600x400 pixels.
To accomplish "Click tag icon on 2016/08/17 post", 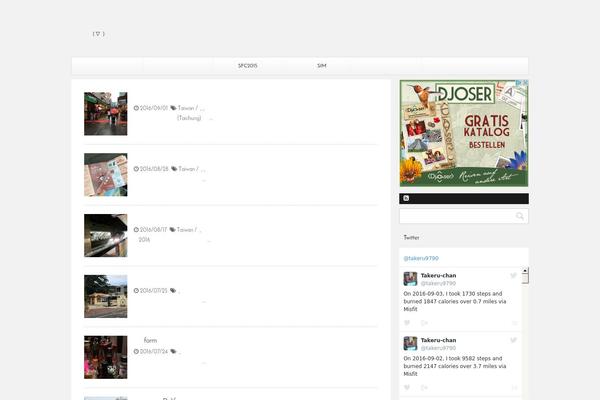I will (x=173, y=230).
